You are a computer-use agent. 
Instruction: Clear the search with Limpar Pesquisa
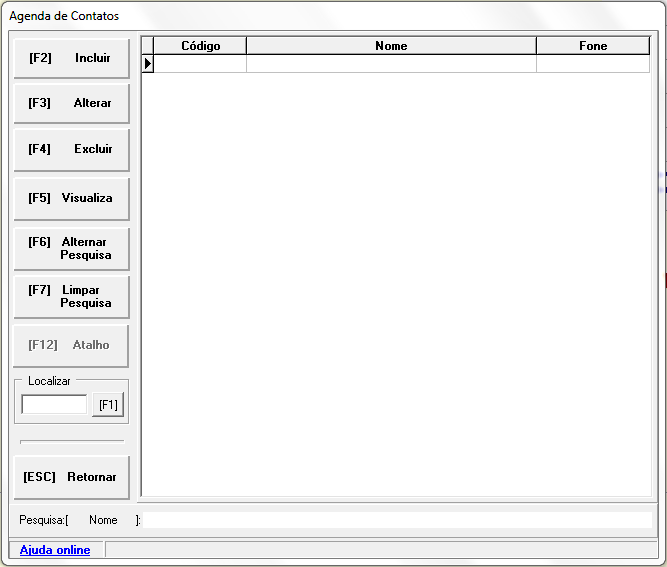(x=71, y=297)
